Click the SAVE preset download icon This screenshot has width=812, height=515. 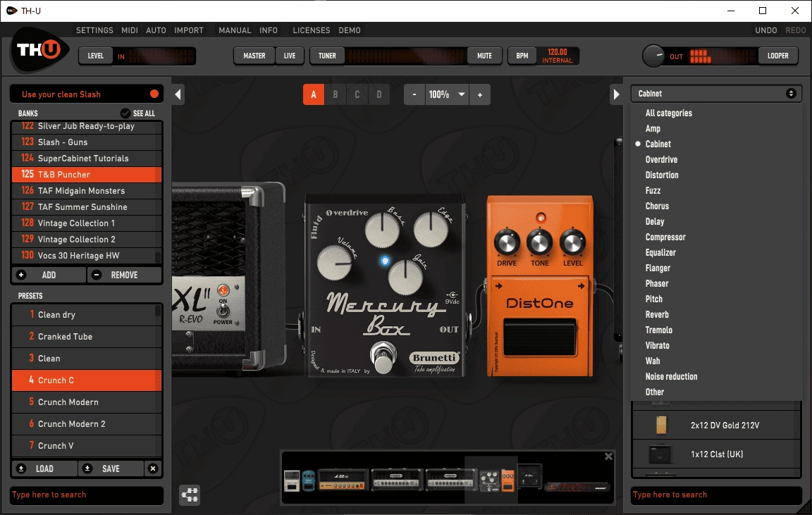(87, 469)
